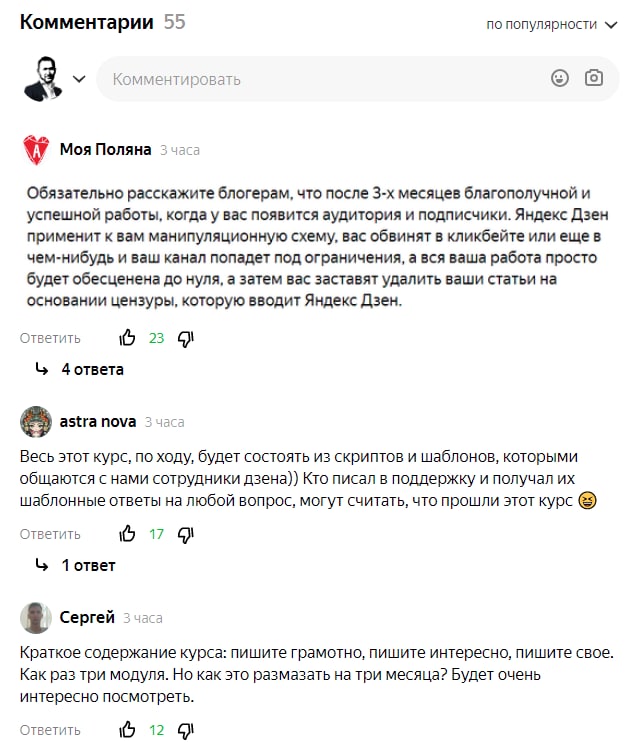Like astra nova's comment
This screenshot has width=631, height=752.
(x=127, y=534)
